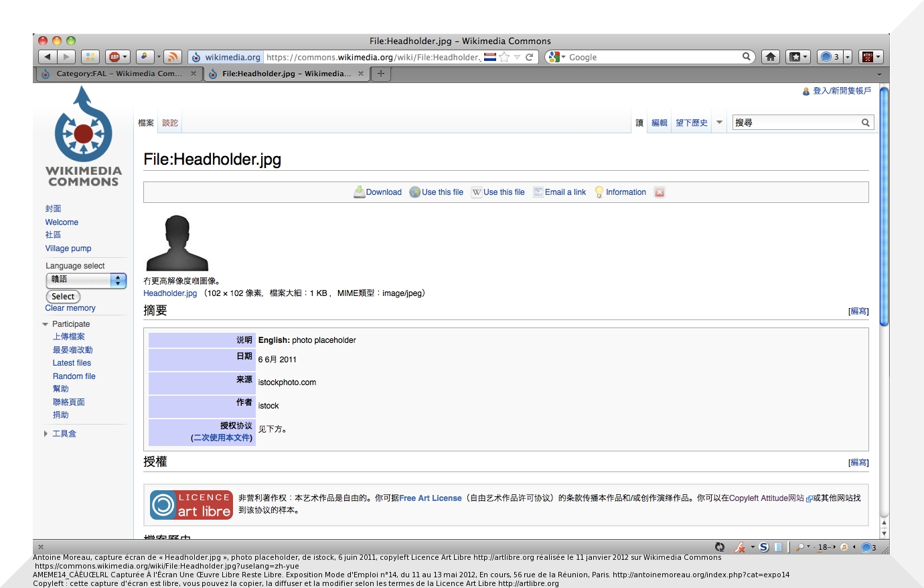Click the magnifier icon in Google search box

coord(746,57)
